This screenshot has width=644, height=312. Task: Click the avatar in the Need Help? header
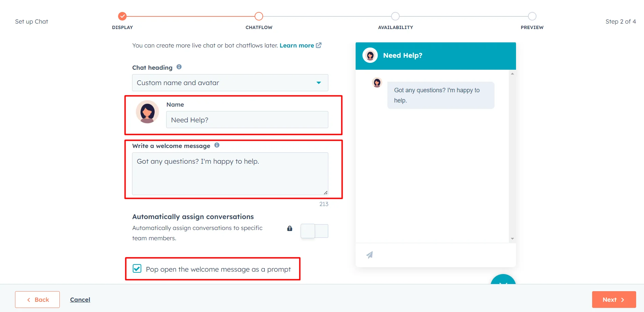[x=370, y=55]
